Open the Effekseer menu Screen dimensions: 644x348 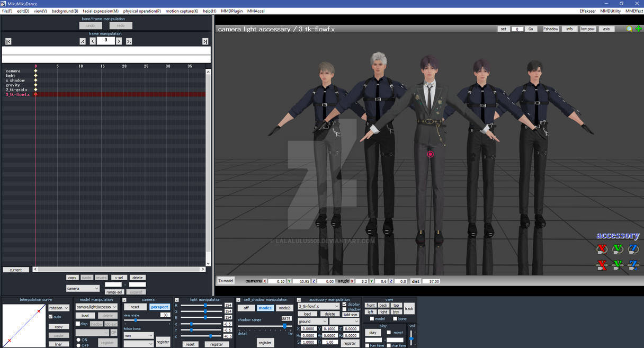587,11
